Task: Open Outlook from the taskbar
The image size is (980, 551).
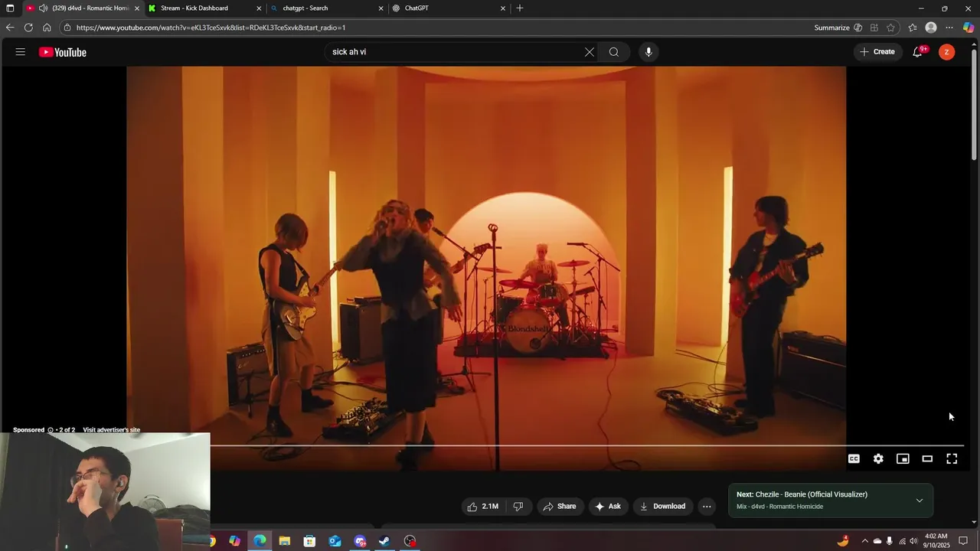Action: pos(335,541)
